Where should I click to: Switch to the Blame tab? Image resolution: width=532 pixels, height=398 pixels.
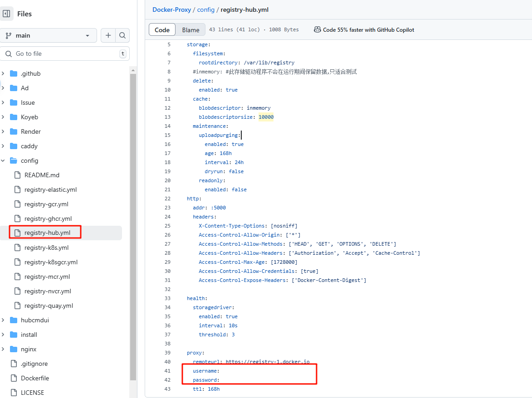[190, 30]
